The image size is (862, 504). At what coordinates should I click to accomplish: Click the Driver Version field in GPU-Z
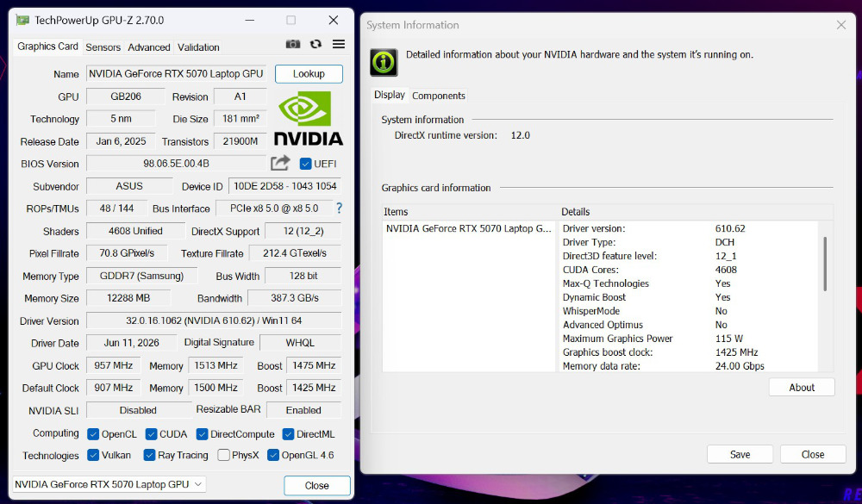click(214, 320)
